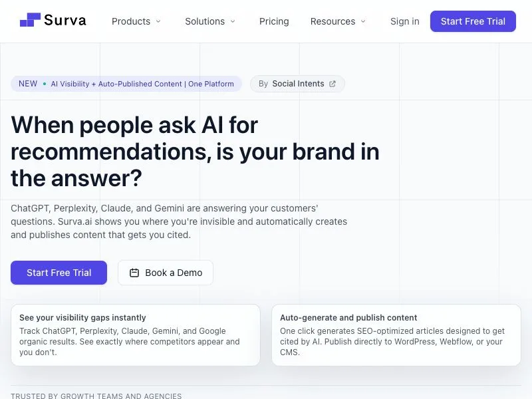Select the See your visibility gaps instantly card
The width and height of the screenshot is (532, 399).
click(x=136, y=335)
